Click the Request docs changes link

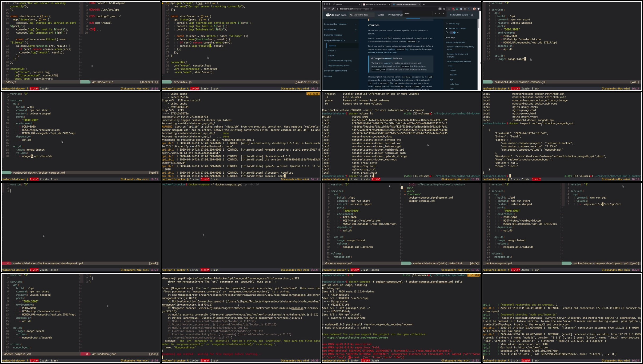click(x=457, y=28)
